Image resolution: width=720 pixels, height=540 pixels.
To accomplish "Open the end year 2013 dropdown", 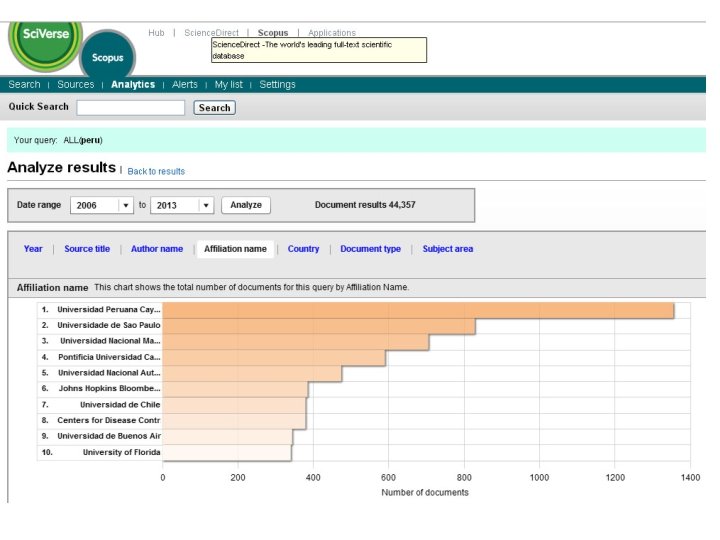I will (x=182, y=205).
